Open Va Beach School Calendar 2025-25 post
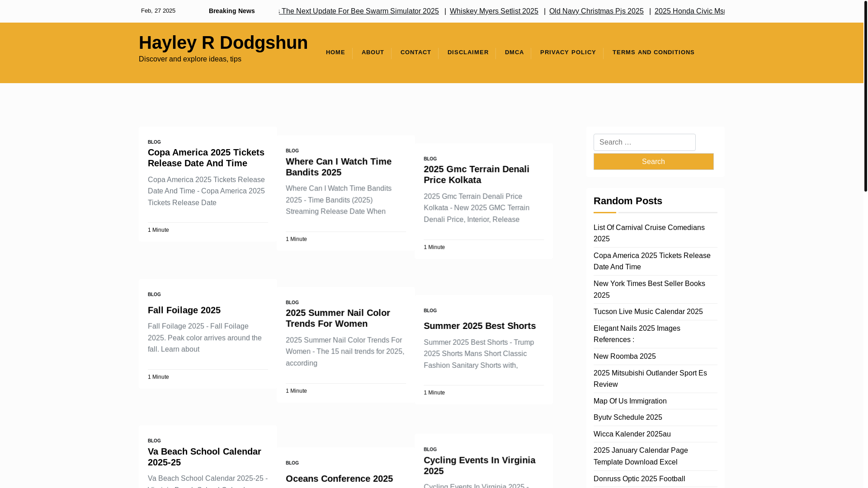This screenshot has height=488, width=868. pyautogui.click(x=204, y=457)
